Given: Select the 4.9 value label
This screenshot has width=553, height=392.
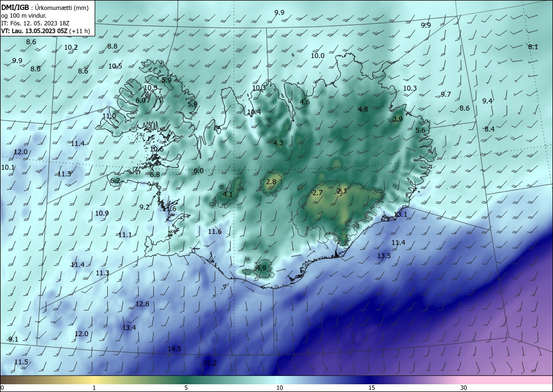Looking at the screenshot, I should tap(261, 268).
